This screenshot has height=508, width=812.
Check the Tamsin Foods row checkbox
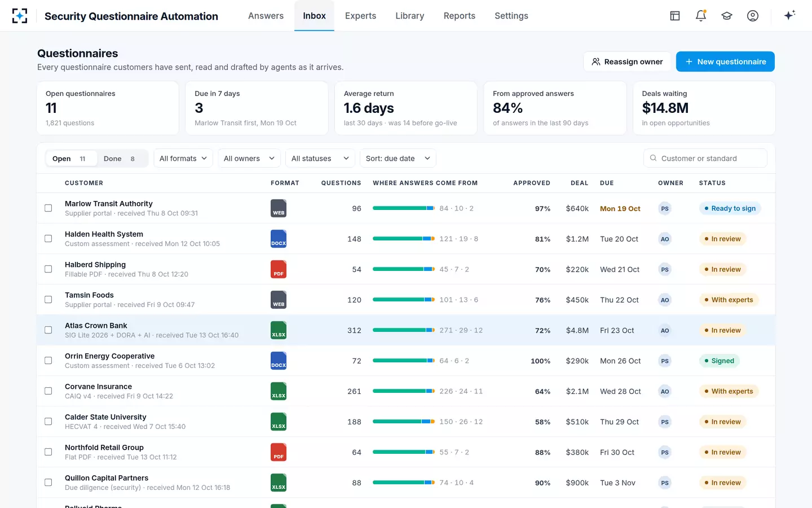click(x=48, y=300)
